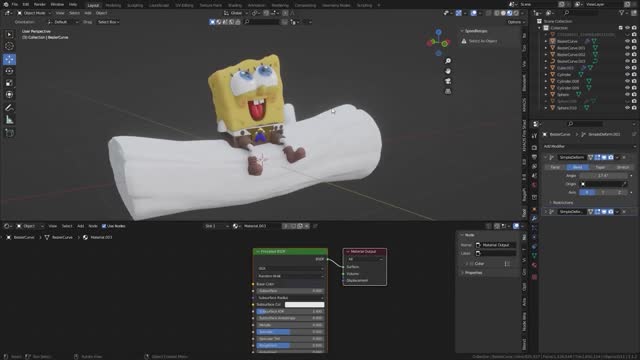Activate the Transform tool
This screenshot has height=360, width=640.
[9, 95]
